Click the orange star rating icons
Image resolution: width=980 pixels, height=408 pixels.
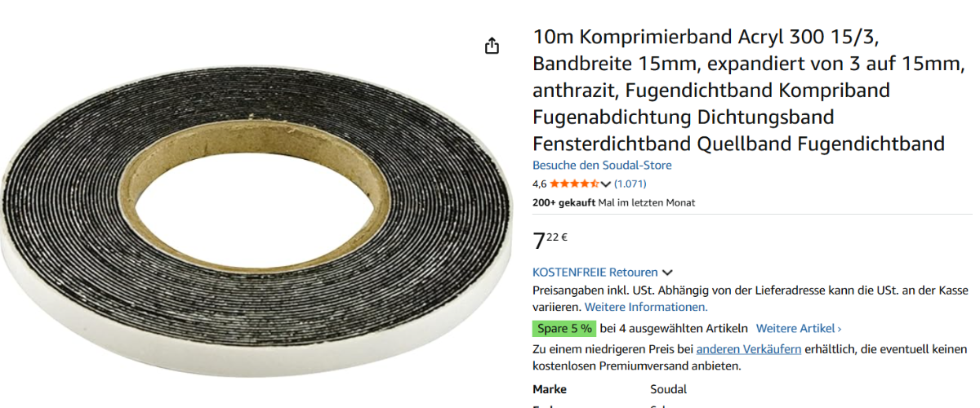575,184
